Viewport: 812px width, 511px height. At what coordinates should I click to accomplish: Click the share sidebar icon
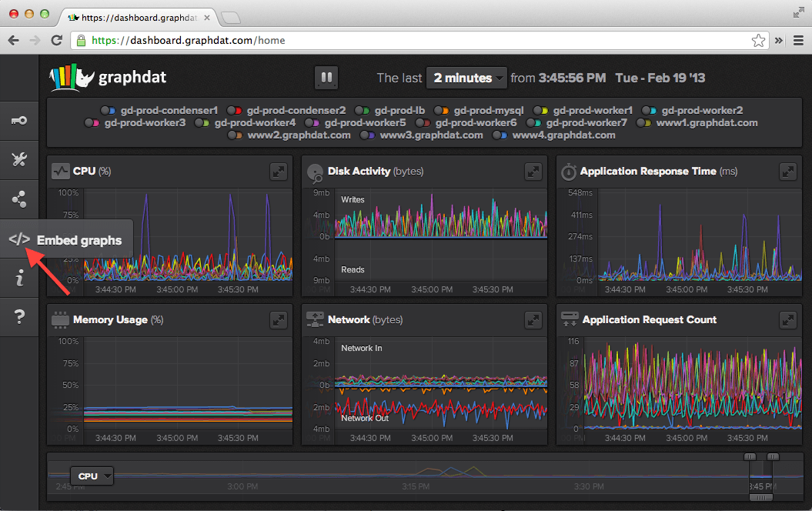point(19,199)
